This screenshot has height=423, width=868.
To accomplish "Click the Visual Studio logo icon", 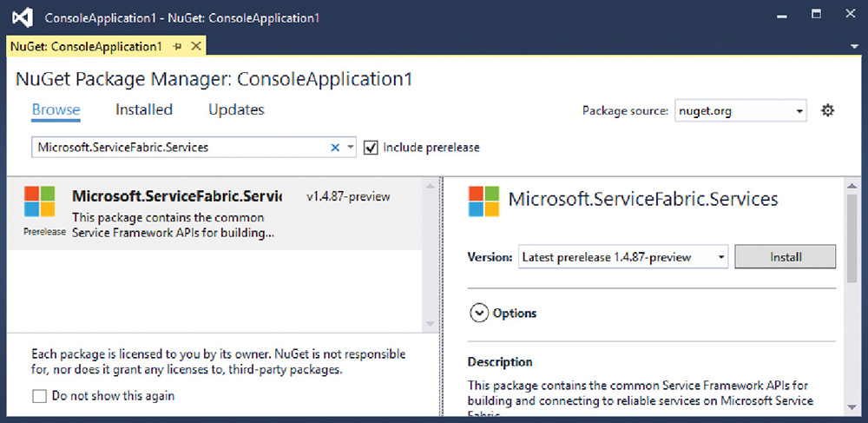I will tap(23, 17).
